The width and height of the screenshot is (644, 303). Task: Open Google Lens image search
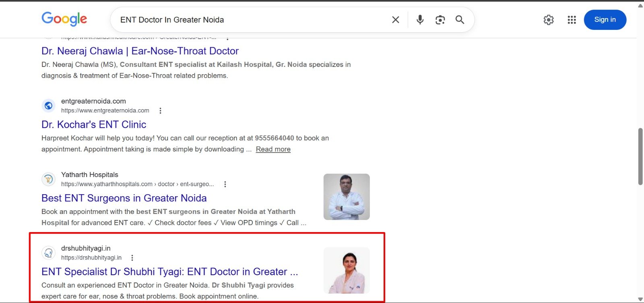pos(440,20)
